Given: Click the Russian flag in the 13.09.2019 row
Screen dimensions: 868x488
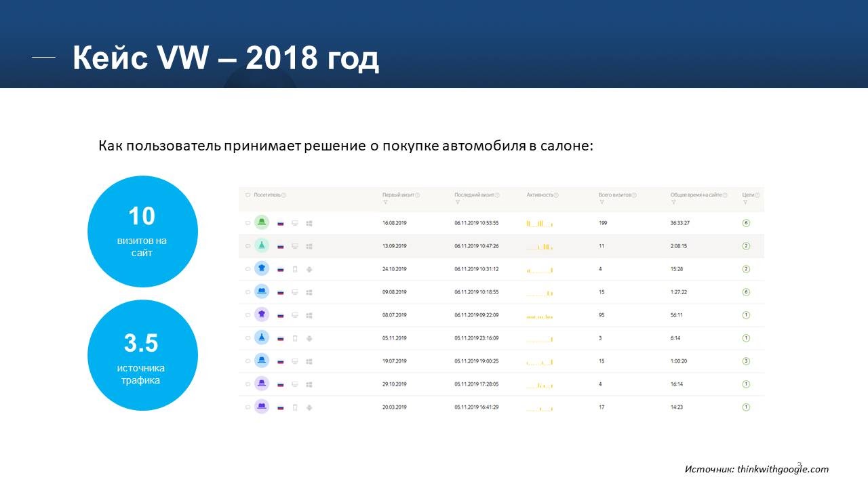Looking at the screenshot, I should (280, 246).
